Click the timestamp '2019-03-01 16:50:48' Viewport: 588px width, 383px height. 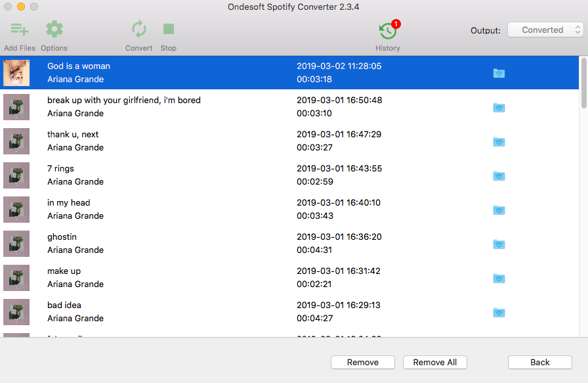tap(339, 101)
